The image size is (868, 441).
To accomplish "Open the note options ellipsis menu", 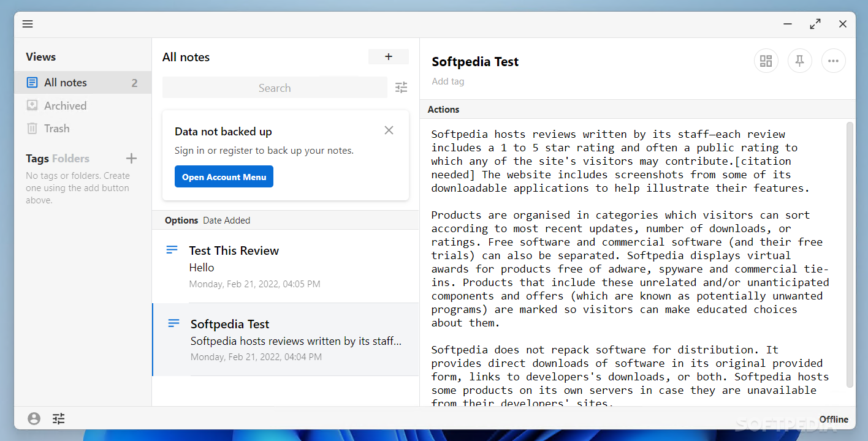I will pos(833,61).
